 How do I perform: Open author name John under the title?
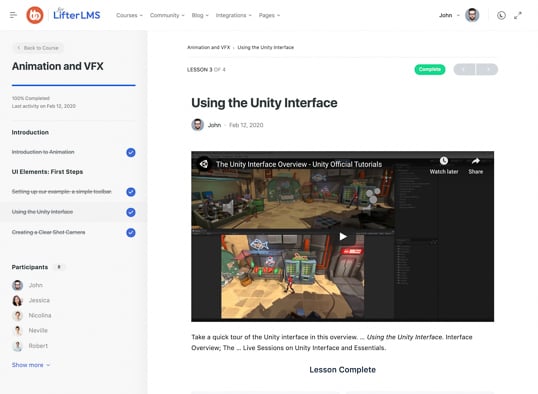[x=214, y=125]
